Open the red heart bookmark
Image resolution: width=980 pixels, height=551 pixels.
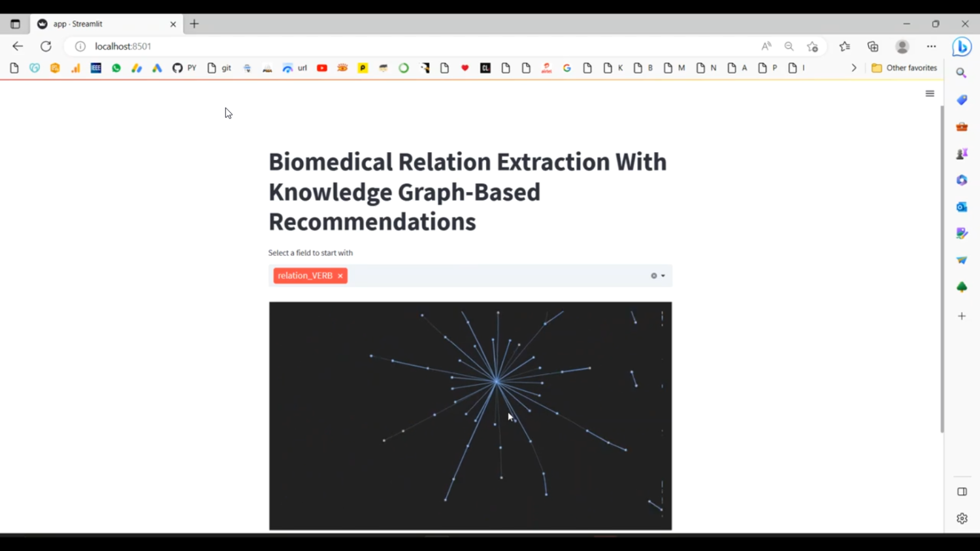pyautogui.click(x=465, y=68)
